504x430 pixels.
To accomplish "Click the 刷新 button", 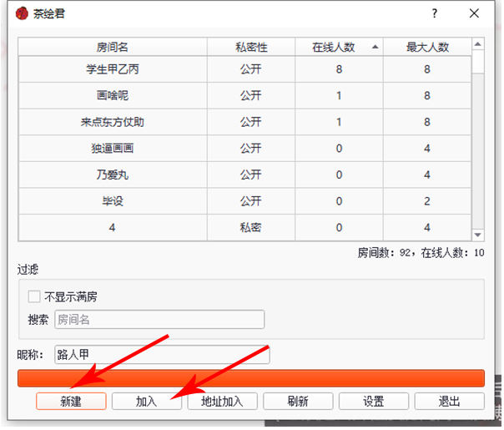I will tap(298, 401).
